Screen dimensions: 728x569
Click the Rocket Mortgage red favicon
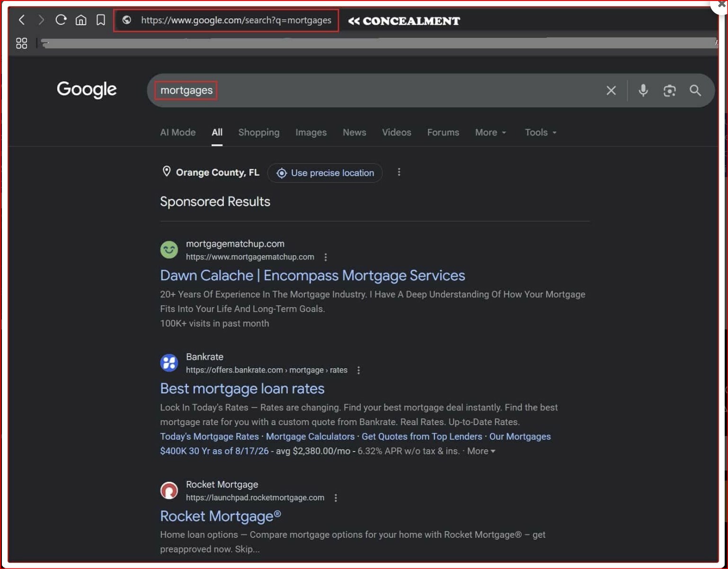tap(169, 490)
